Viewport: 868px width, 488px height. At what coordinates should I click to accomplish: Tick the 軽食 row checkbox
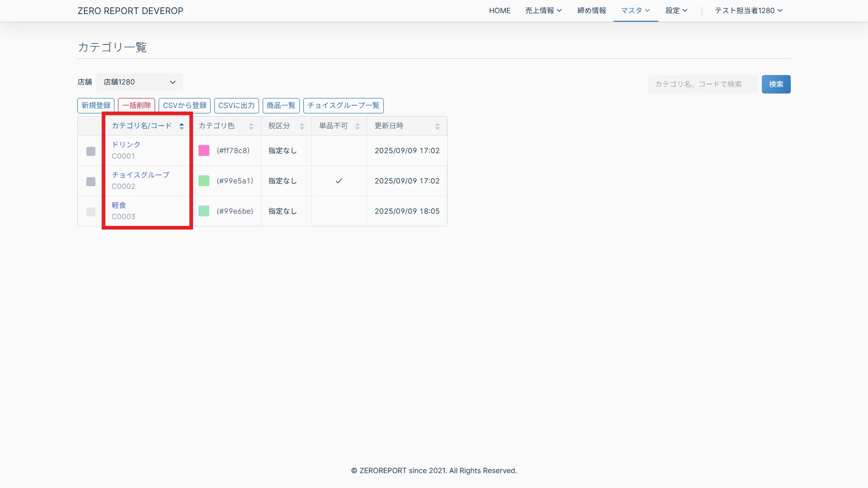91,212
